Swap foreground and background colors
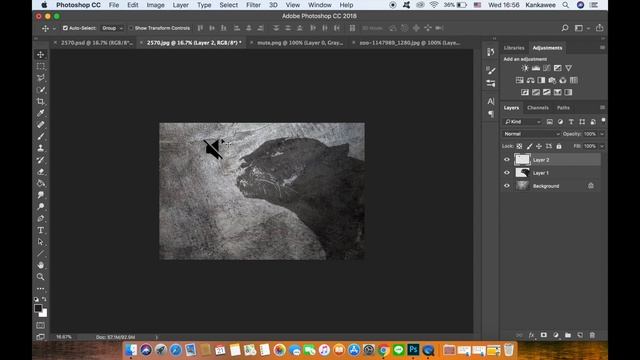Screen dimensions: 640x360 (x=44, y=299)
